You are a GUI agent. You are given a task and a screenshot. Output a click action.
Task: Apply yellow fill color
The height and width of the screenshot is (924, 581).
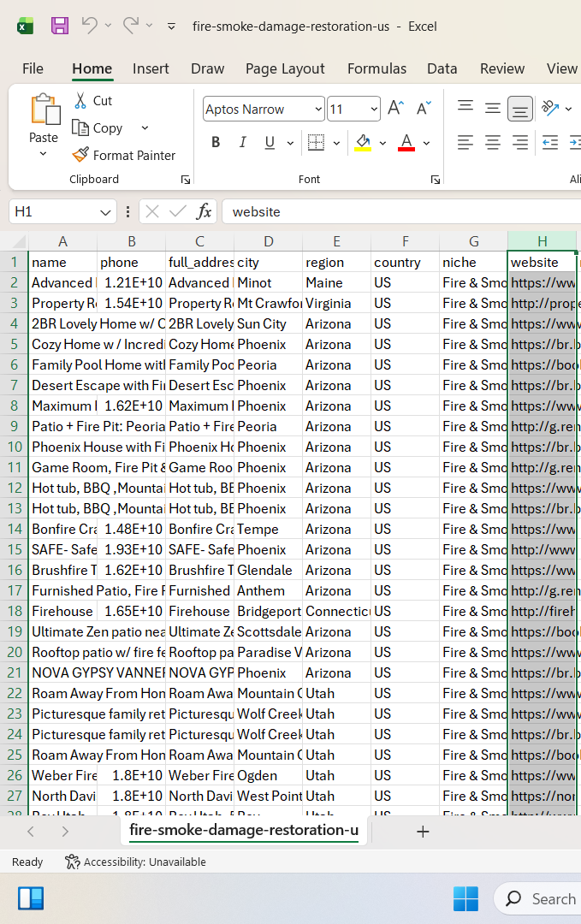pyautogui.click(x=363, y=142)
